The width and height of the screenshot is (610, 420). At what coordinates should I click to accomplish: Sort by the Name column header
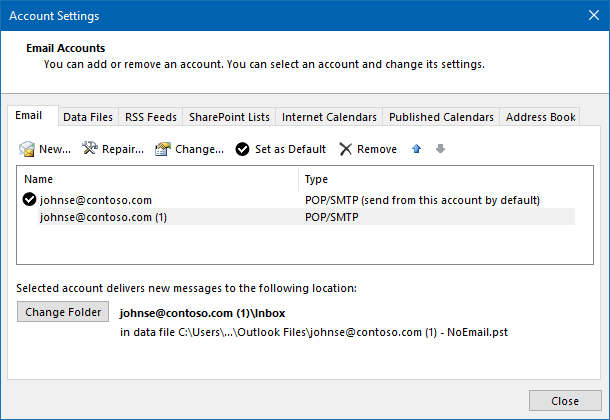coord(158,179)
